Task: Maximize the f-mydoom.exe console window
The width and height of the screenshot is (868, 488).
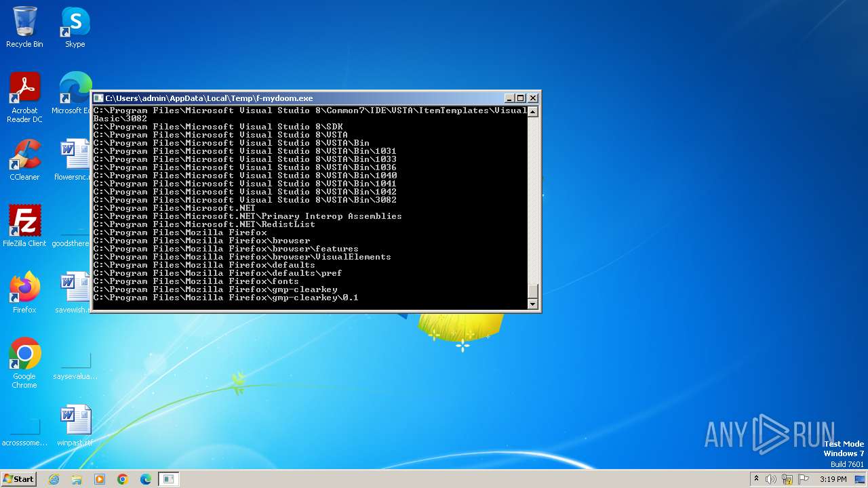Action: pyautogui.click(x=521, y=98)
